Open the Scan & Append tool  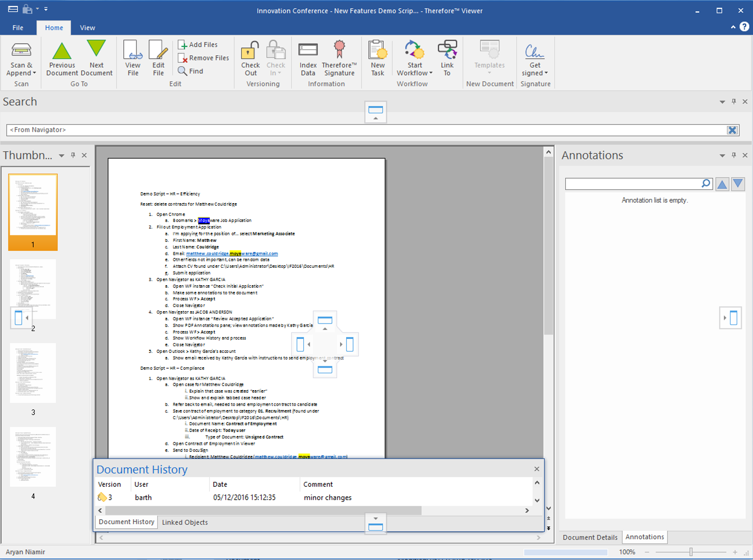click(21, 59)
